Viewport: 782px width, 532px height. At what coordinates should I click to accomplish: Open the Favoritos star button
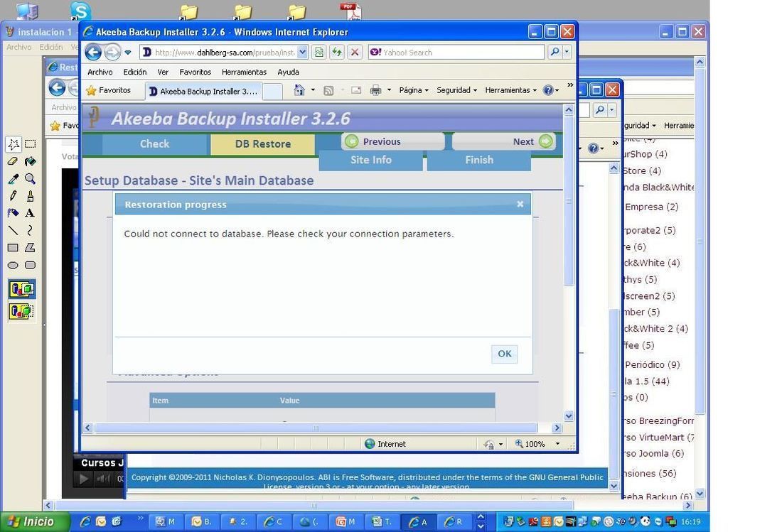pyautogui.click(x=108, y=90)
